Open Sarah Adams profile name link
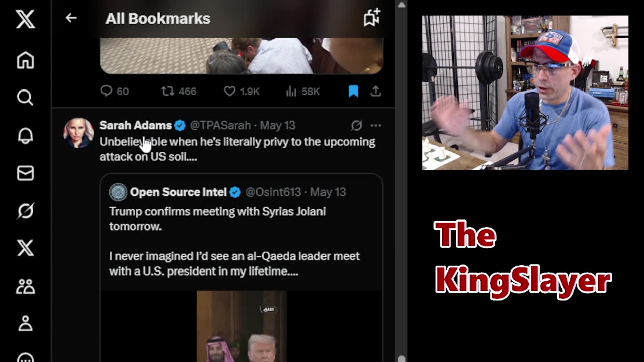The height and width of the screenshot is (362, 644). click(x=135, y=125)
